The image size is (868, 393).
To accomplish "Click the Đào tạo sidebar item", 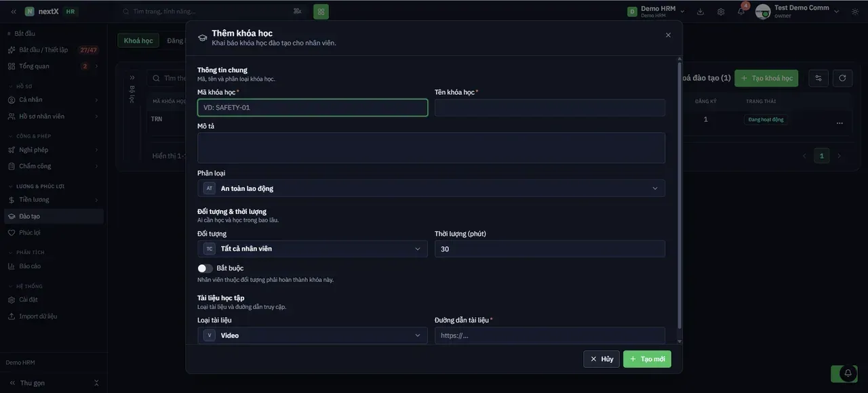I will 54,216.
